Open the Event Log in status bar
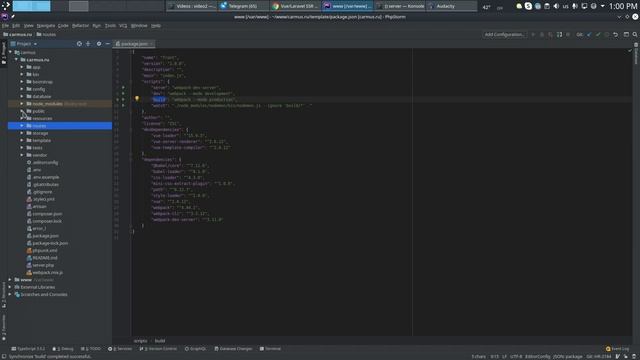640x360 pixels. (618, 349)
